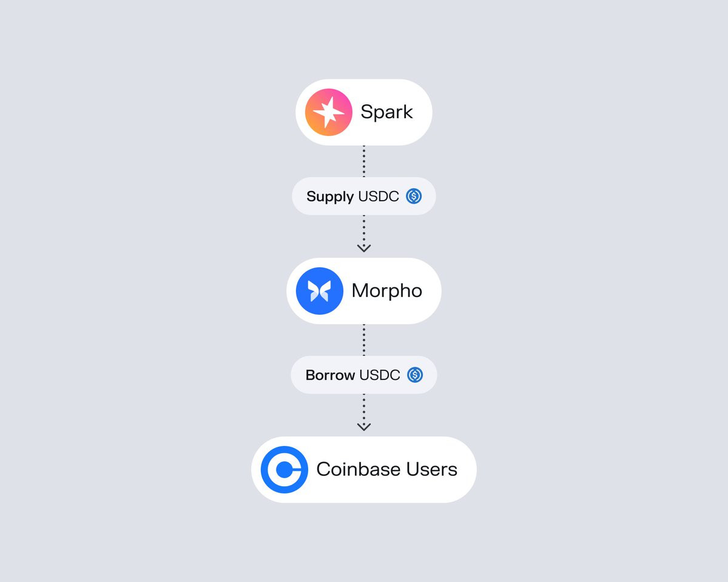Click the dotted line below Morpho node

coord(364,339)
